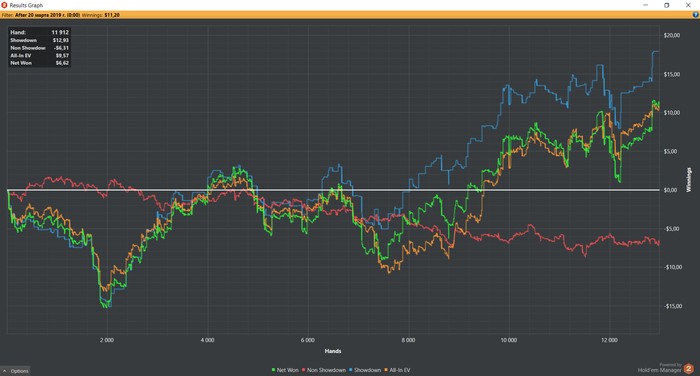Toggle the Non Showdown legend entry
This screenshot has width=700, height=376.
coord(324,370)
